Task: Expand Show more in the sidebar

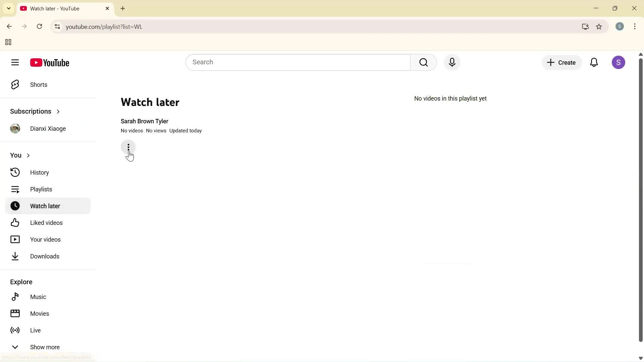Action: 45,347
